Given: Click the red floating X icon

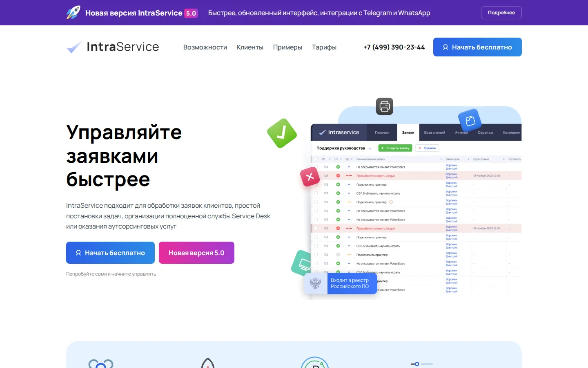Looking at the screenshot, I should point(310,177).
